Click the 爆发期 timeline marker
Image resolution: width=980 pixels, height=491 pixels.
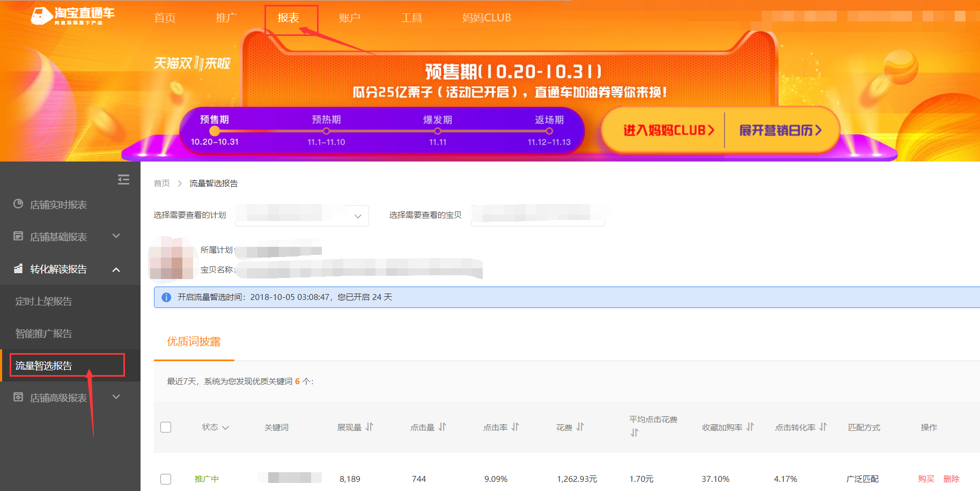pyautogui.click(x=438, y=131)
